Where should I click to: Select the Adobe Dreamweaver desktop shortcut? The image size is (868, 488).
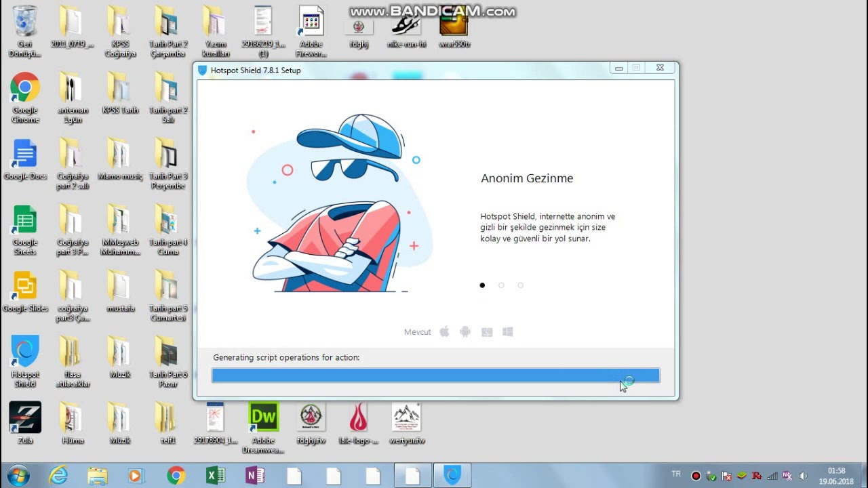pyautogui.click(x=263, y=428)
